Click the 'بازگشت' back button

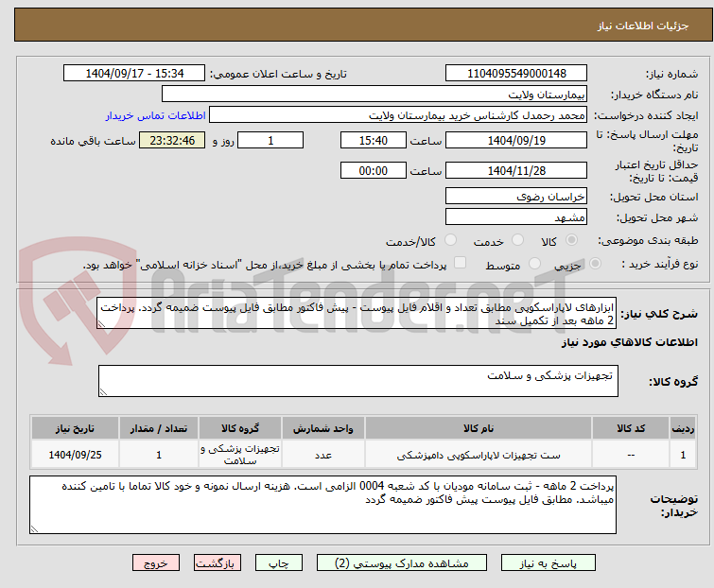point(218,563)
